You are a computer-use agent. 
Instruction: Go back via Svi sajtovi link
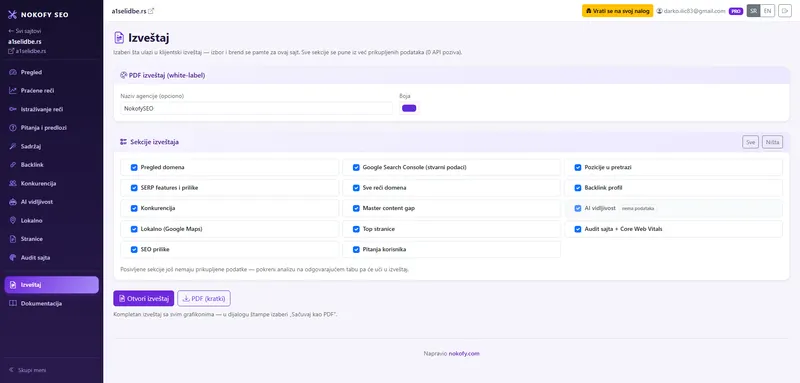click(24, 31)
